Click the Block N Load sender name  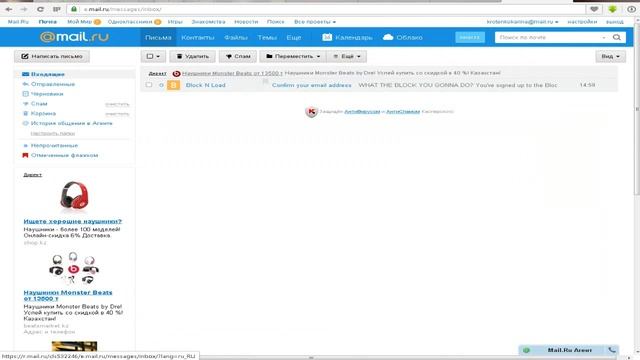(x=205, y=85)
